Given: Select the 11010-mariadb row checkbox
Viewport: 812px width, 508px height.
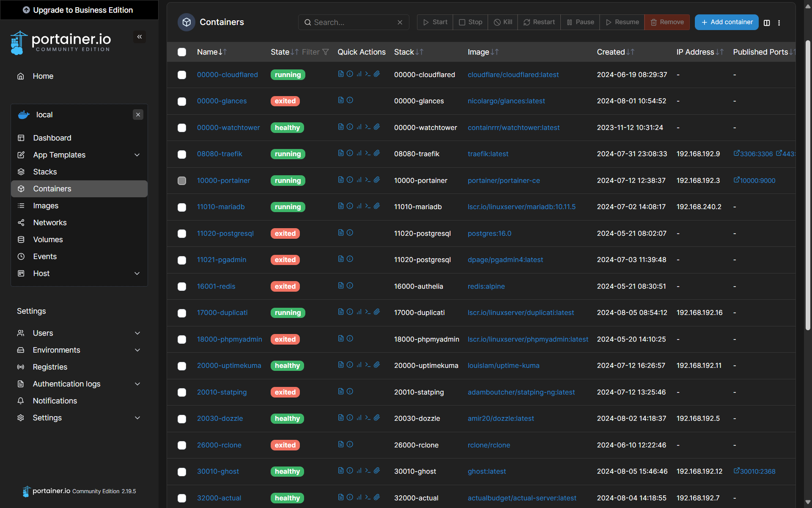Looking at the screenshot, I should pos(182,207).
